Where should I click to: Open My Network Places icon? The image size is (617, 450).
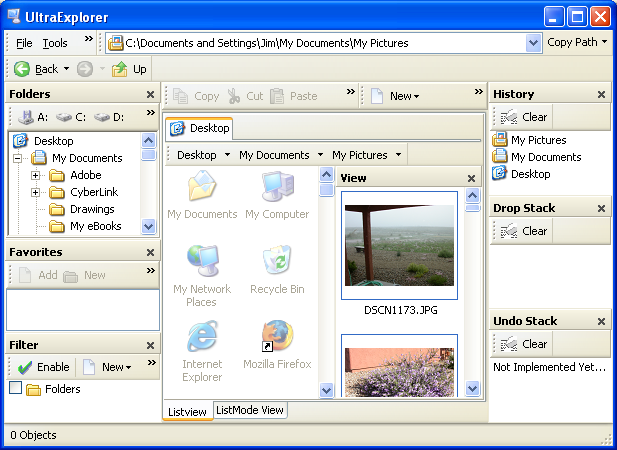coord(202,260)
